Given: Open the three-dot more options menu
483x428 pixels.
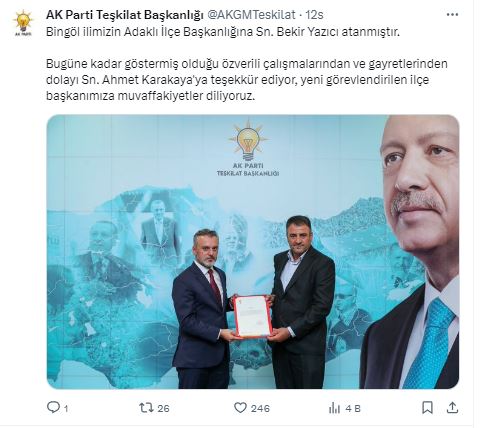Looking at the screenshot, I should 452,15.
